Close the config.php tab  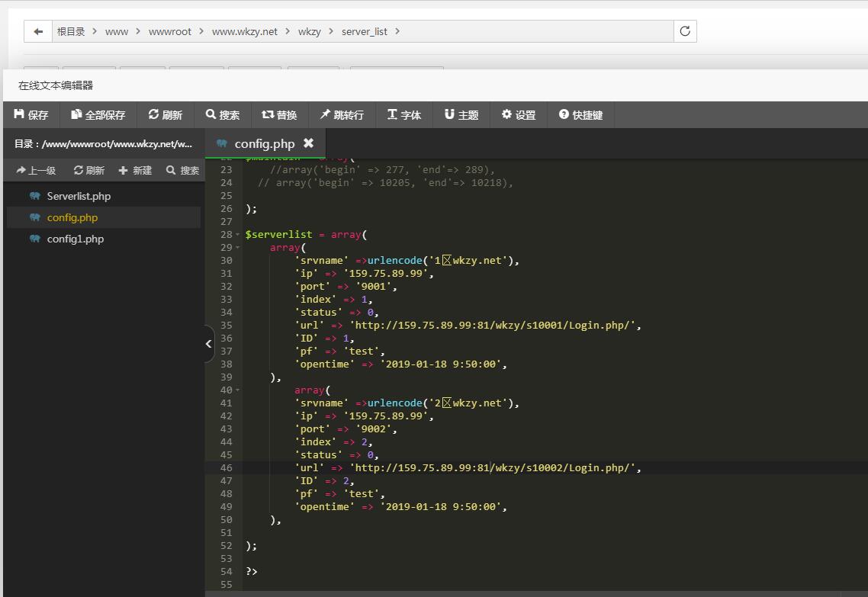(308, 143)
